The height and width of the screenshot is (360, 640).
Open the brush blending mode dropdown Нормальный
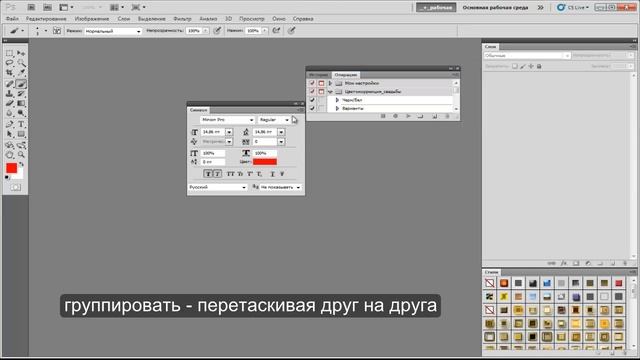113,31
